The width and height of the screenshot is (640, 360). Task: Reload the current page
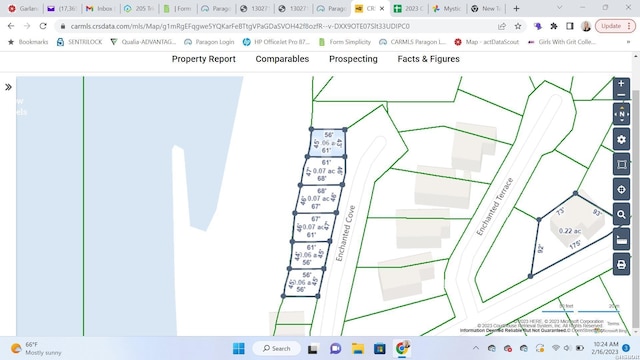click(x=43, y=26)
